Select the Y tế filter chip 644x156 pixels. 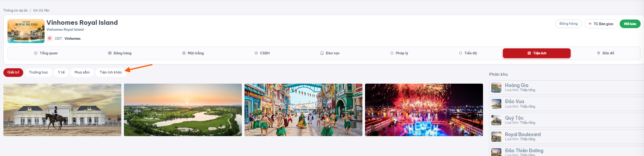pyautogui.click(x=61, y=72)
